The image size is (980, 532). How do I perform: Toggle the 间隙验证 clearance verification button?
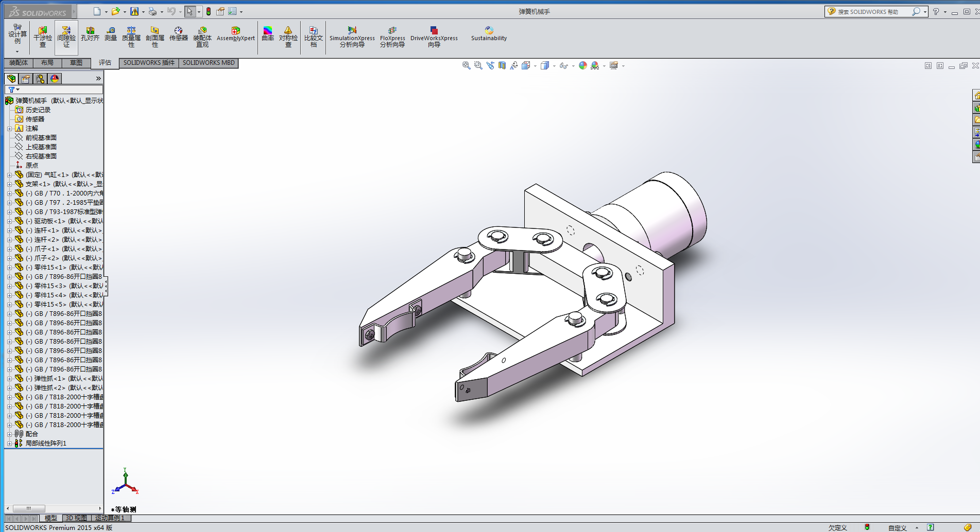coord(66,37)
